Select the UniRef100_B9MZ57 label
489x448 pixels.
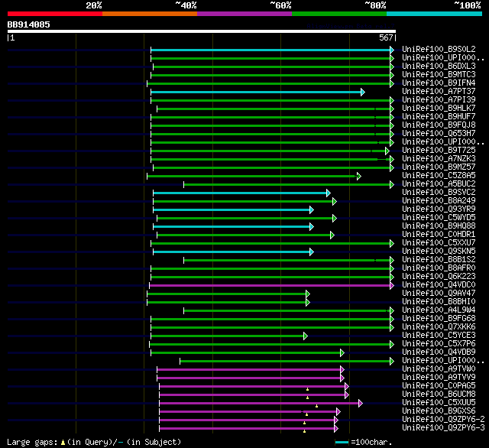pos(439,167)
